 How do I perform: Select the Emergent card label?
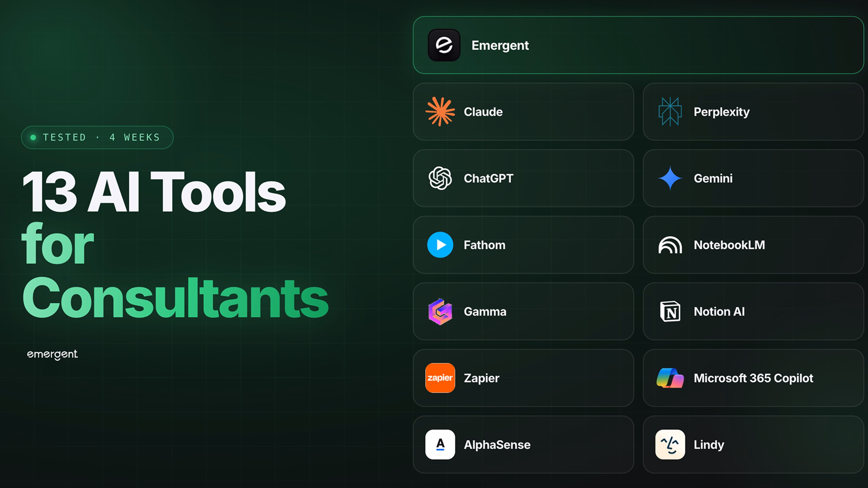(x=500, y=45)
